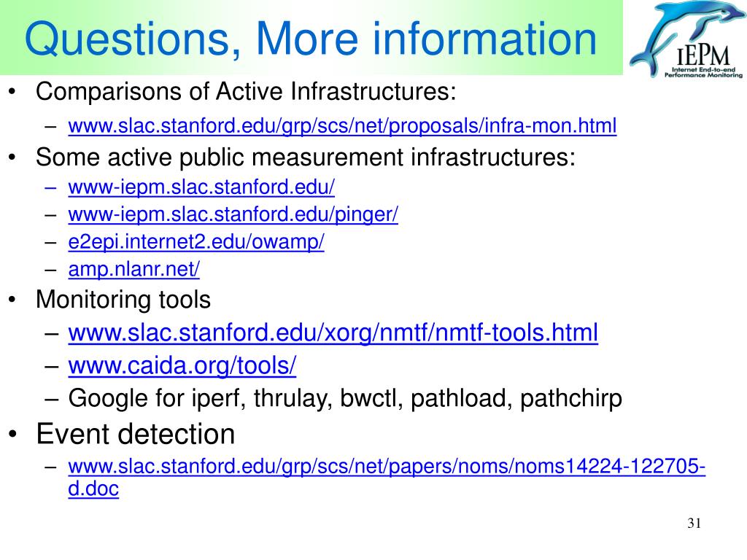Viewport: 747px width, 560px height.
Task: Select the 'Comparisons of Active Infrastructures' bullet
Action: pyautogui.click(x=246, y=91)
